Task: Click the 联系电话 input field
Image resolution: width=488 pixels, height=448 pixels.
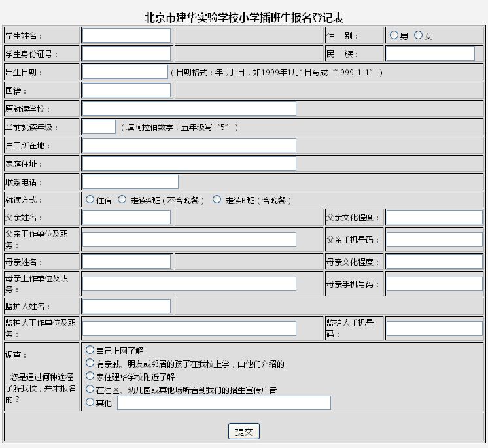Action: [130, 182]
